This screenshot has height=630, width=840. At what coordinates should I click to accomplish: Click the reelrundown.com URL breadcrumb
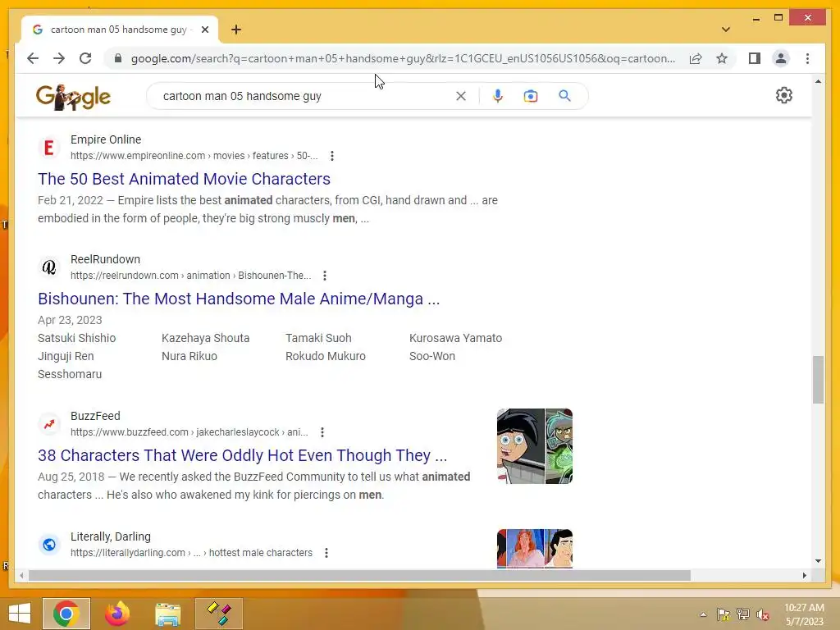[x=190, y=276]
